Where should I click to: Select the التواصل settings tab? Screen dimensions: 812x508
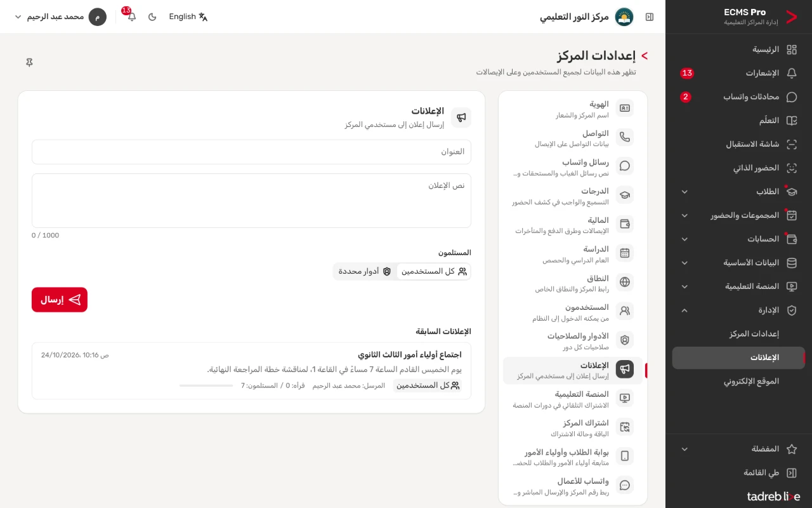pos(573,138)
